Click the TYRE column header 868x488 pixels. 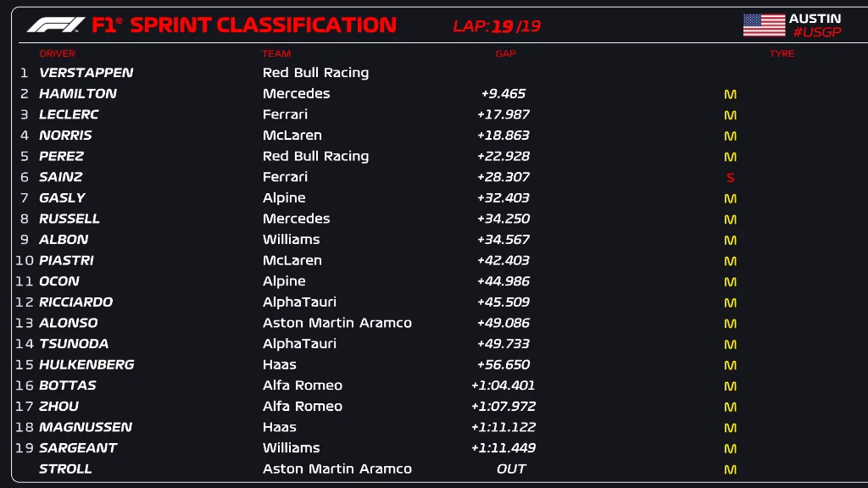[x=782, y=54]
